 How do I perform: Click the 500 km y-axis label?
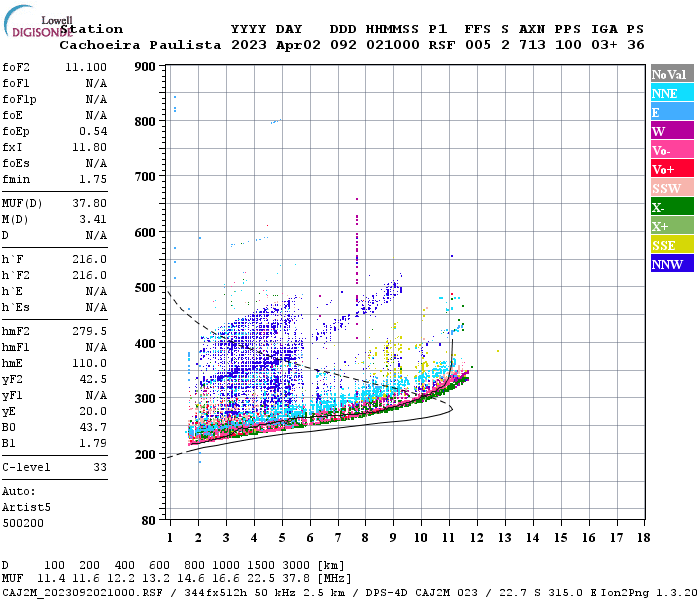[x=145, y=288]
